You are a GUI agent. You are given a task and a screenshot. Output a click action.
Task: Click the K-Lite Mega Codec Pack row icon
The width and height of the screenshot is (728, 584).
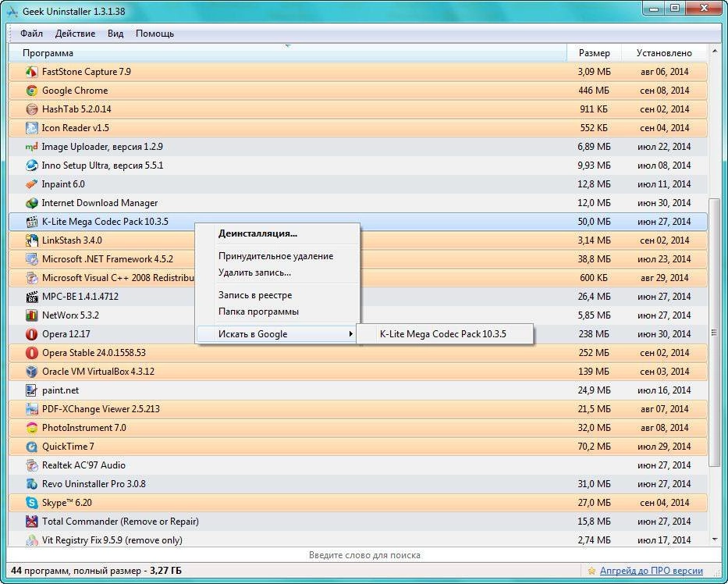[31, 222]
